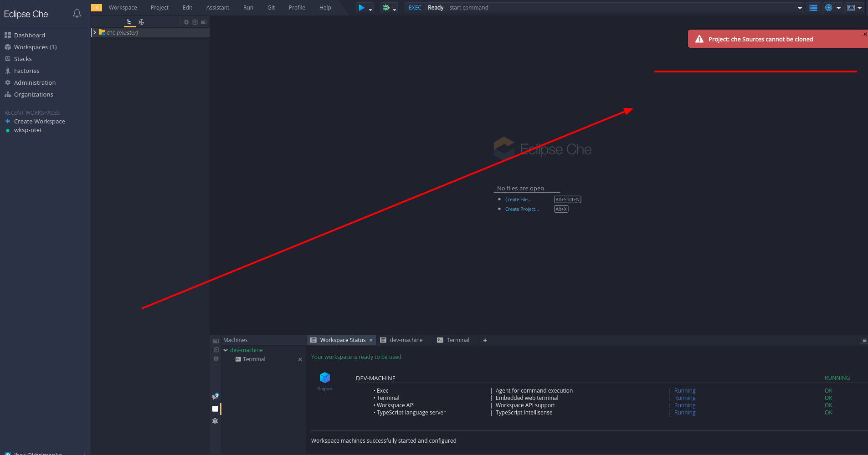The image size is (868, 455).
Task: Open the Workspace menu
Action: (x=123, y=8)
